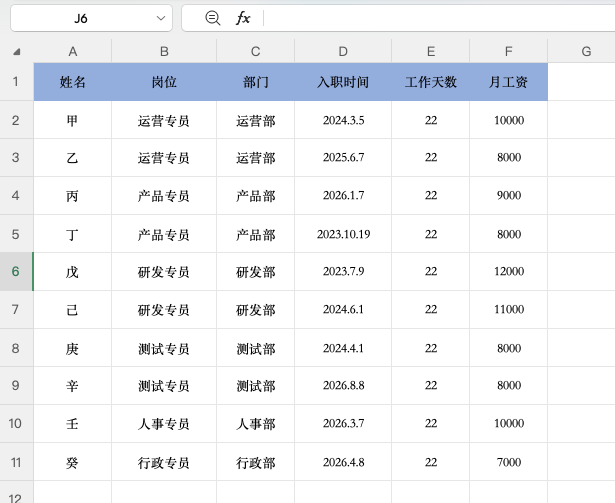The image size is (615, 503).
Task: Click 产品部 cell in 丙 row
Action: 255,195
